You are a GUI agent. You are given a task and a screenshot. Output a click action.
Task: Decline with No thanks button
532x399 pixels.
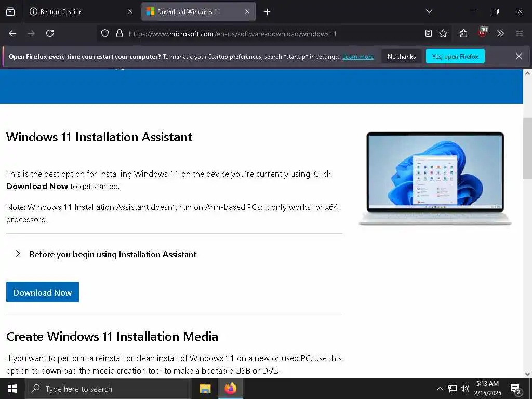(x=402, y=57)
